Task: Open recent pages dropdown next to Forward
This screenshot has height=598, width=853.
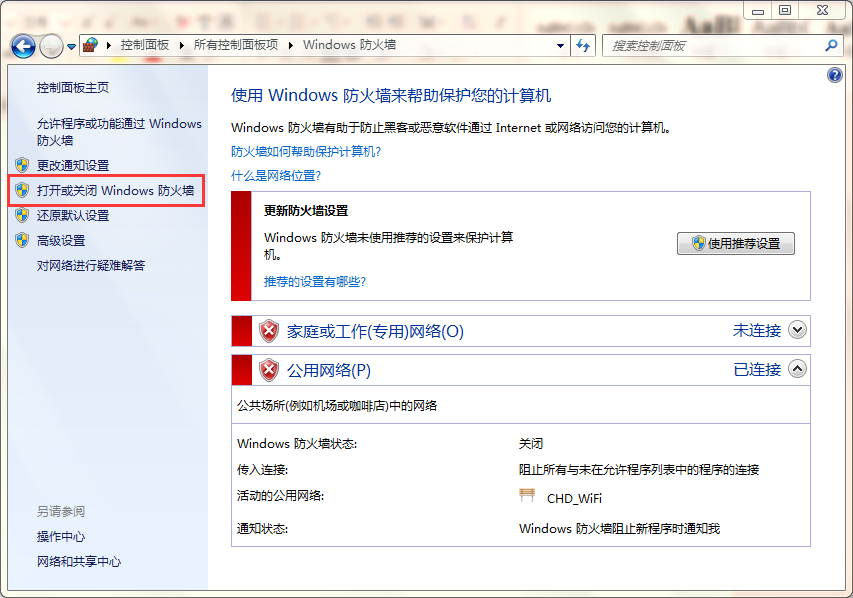Action: coord(71,47)
